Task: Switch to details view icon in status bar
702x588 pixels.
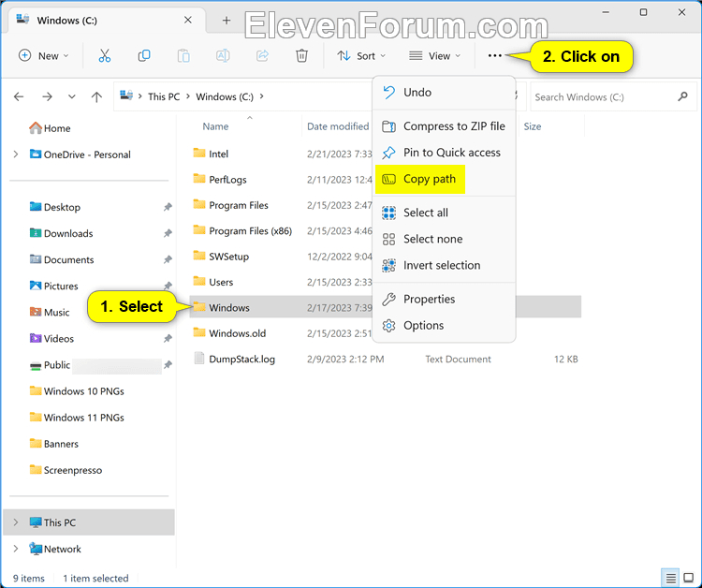Action: click(670, 578)
